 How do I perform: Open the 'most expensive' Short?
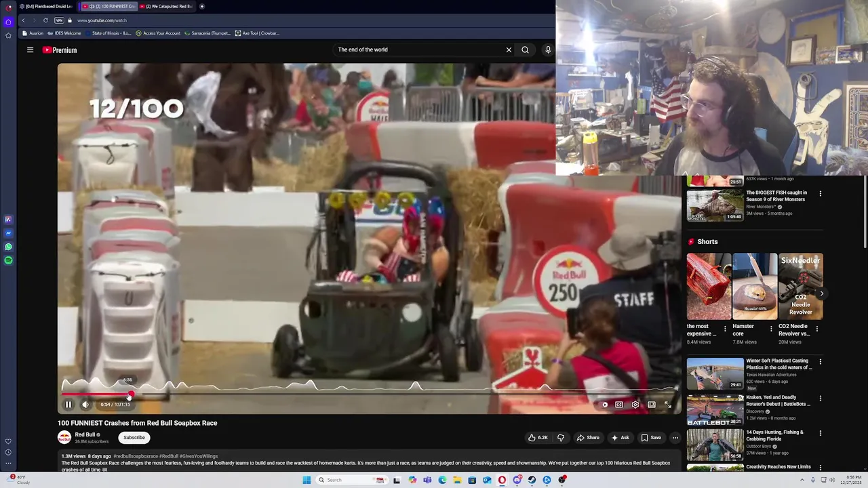[x=709, y=287]
